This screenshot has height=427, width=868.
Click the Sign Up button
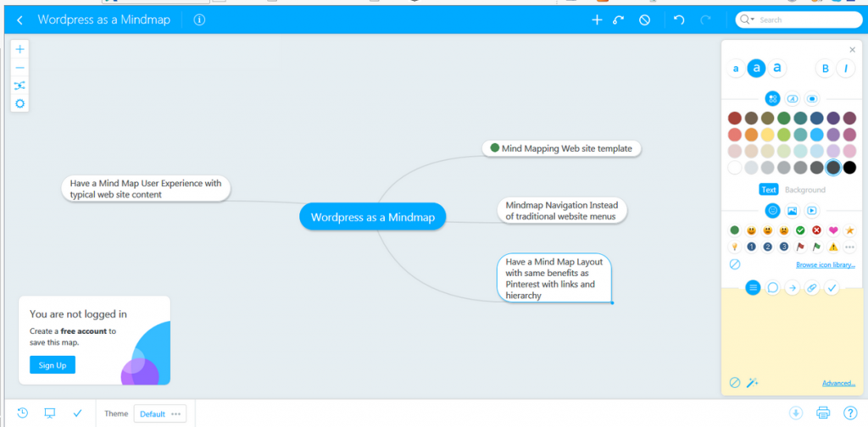click(x=53, y=365)
